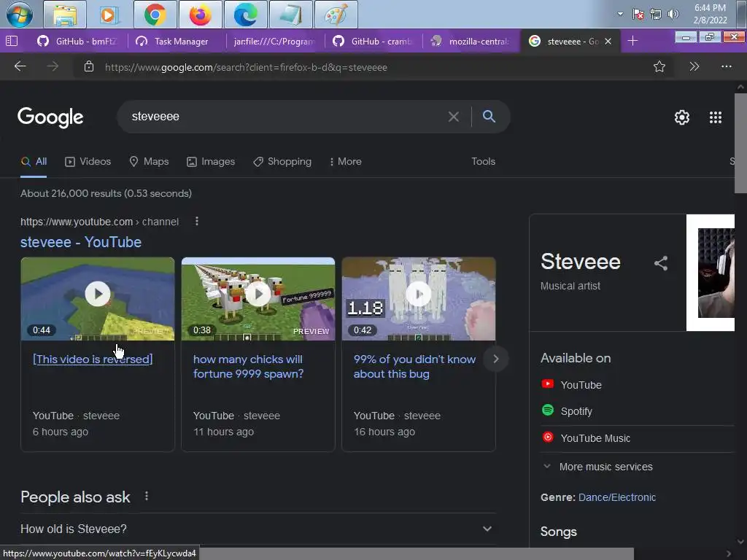The height and width of the screenshot is (560, 747).
Task: Open the Windows Start menu orb
Action: (20, 15)
